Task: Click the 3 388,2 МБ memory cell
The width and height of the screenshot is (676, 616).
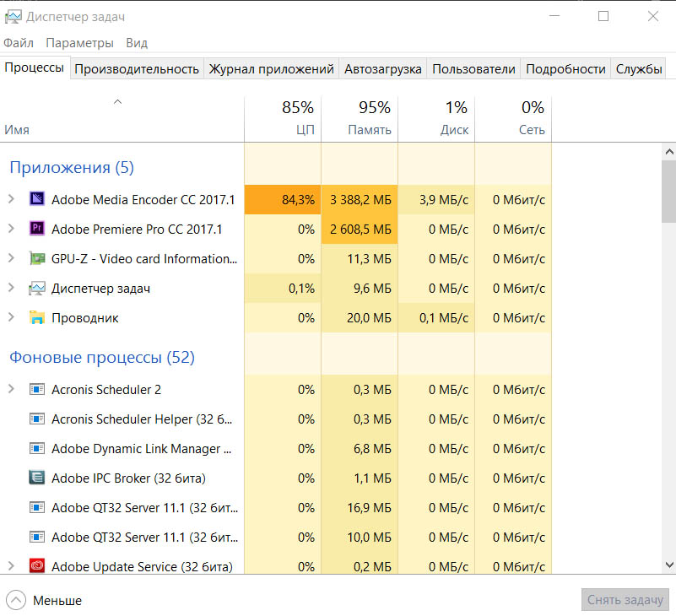Action: [360, 200]
